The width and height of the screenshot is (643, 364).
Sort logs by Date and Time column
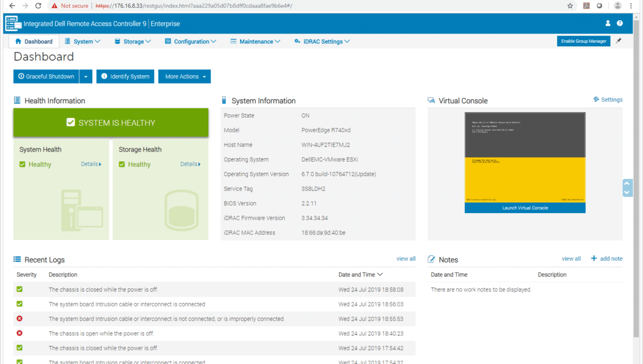(360, 275)
